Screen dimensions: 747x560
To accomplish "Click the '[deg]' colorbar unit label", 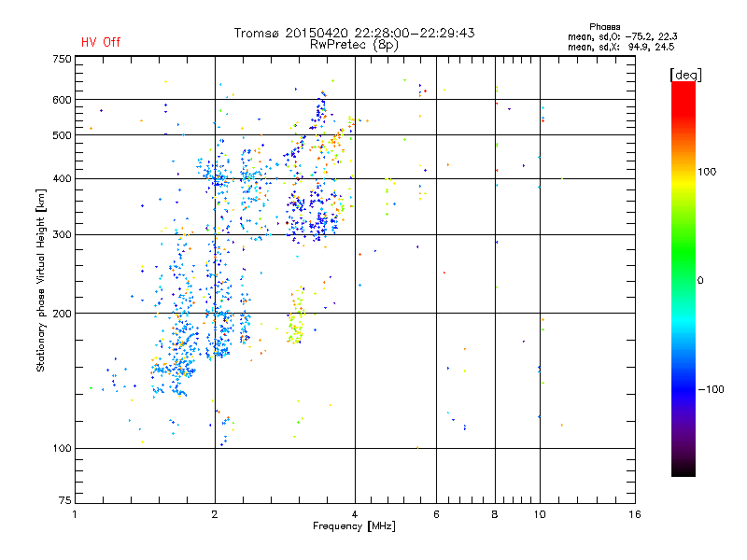I will tap(685, 75).
